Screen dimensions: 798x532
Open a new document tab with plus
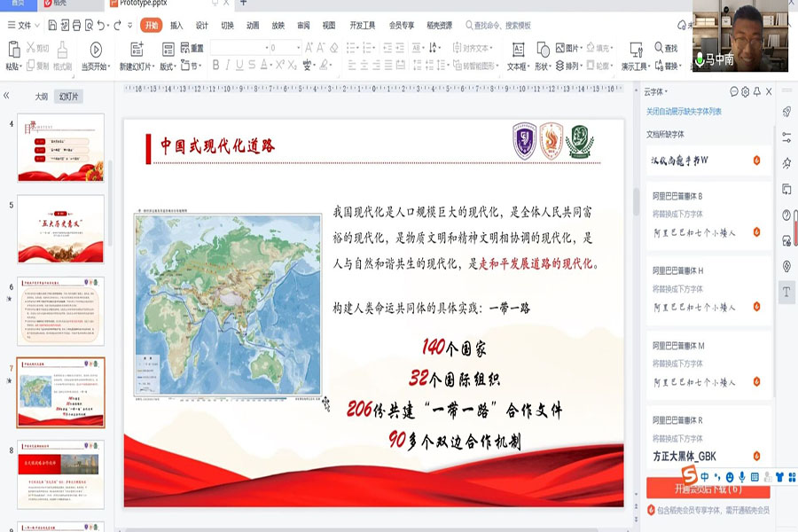[243, 3]
